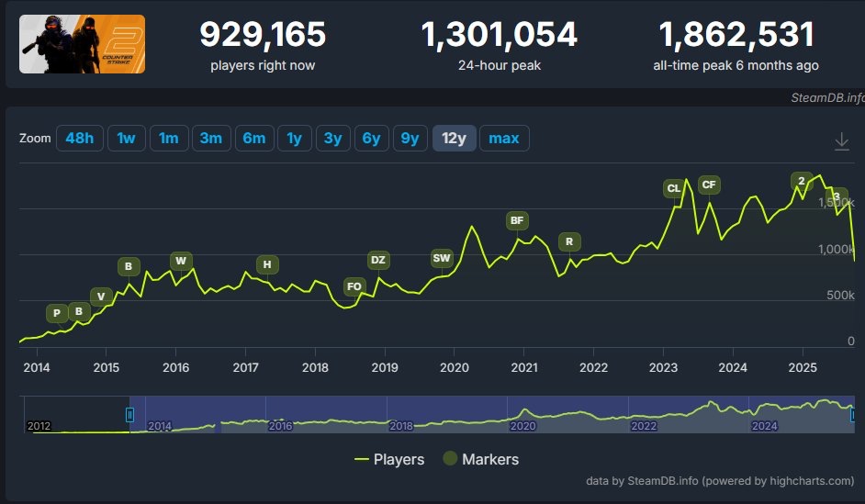Screen dimensions: 865x504
Task: Click the 2019 x-axis label
Action: point(385,367)
